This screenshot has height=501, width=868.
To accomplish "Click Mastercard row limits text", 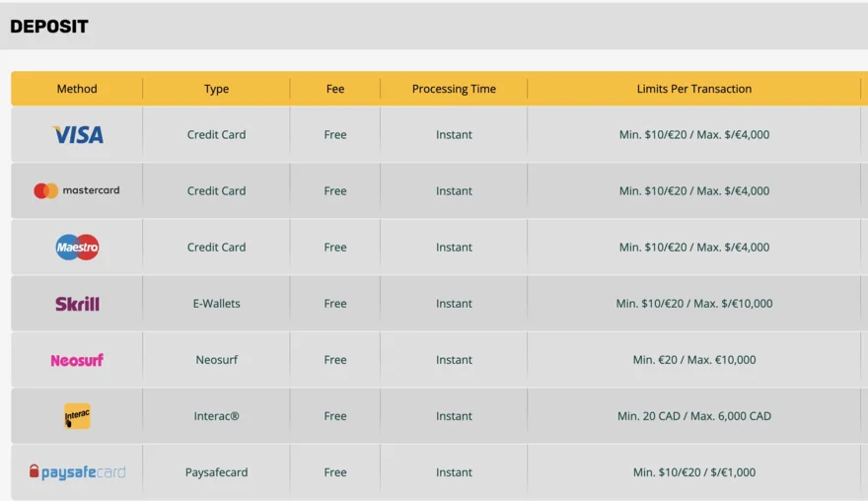I will tap(694, 191).
